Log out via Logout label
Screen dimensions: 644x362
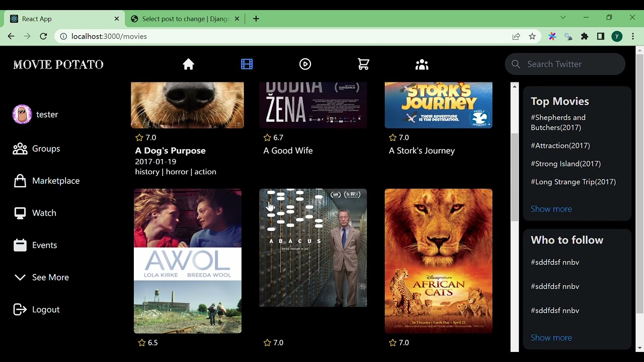(46, 310)
